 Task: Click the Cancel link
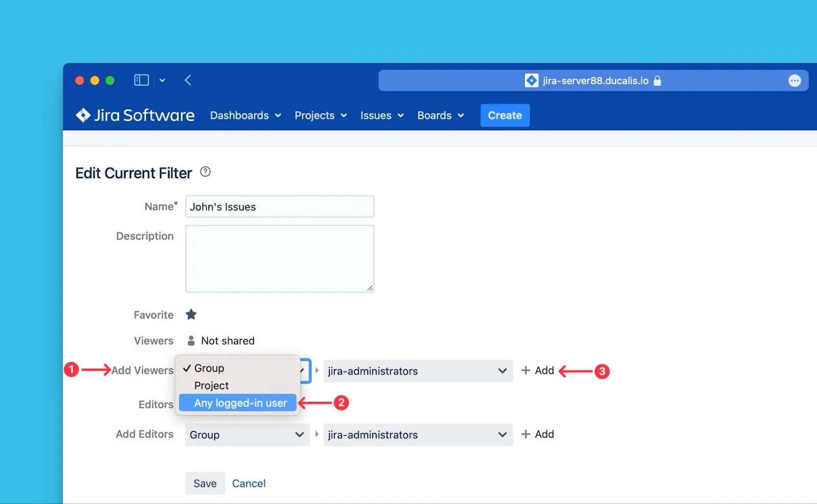pyautogui.click(x=249, y=484)
